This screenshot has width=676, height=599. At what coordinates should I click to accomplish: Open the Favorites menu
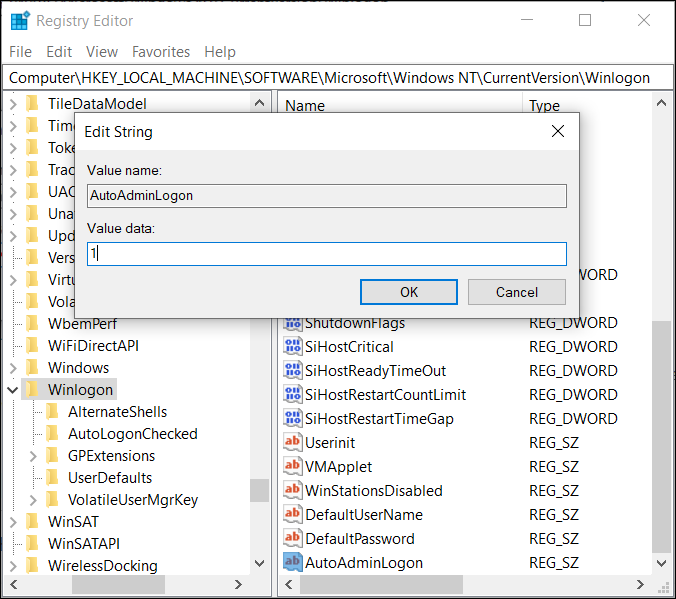tap(161, 52)
